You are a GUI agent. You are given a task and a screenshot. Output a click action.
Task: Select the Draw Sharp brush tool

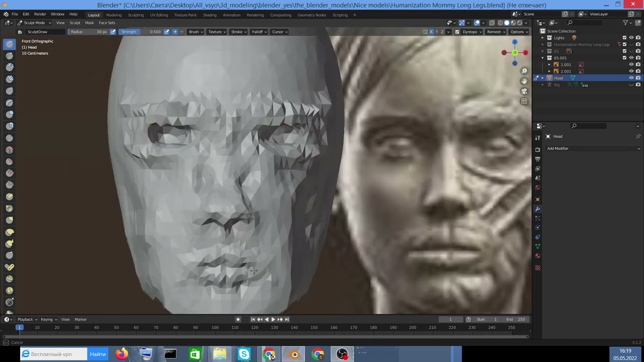pos(9,55)
